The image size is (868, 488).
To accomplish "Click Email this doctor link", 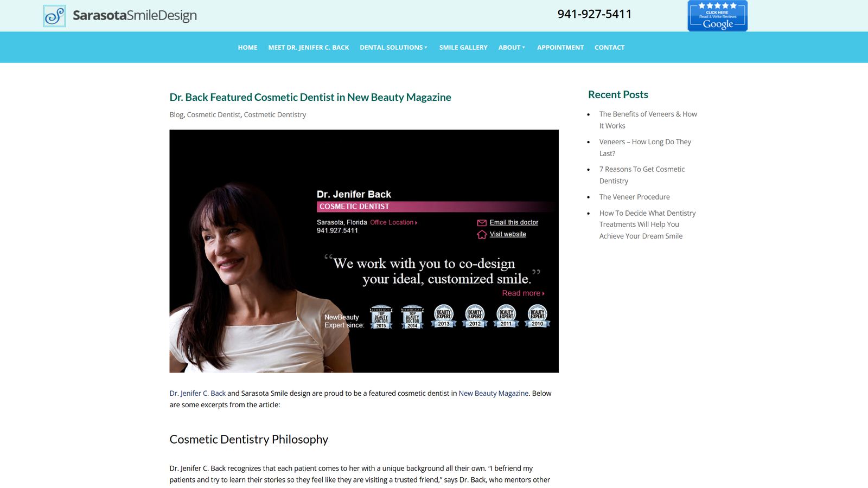I will 514,222.
